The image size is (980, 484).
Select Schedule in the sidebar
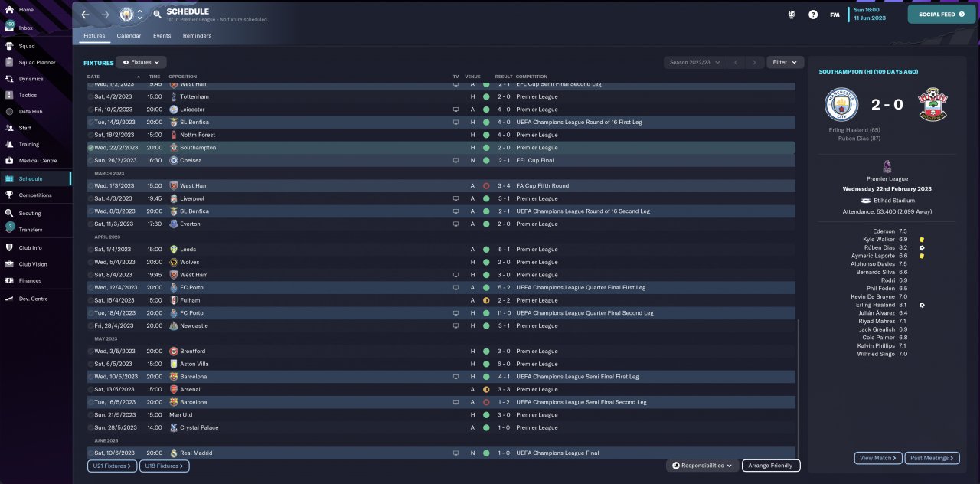pyautogui.click(x=35, y=178)
